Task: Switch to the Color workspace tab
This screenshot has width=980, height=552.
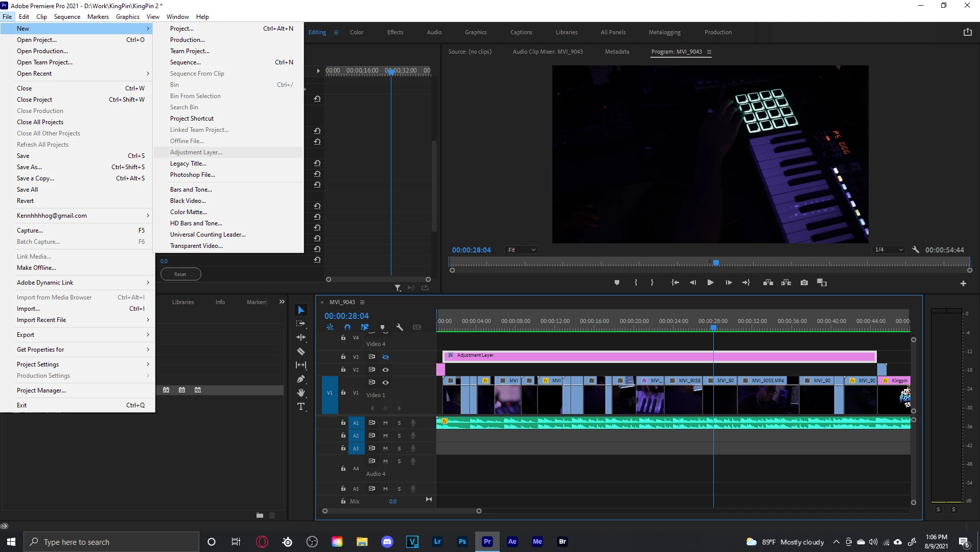Action: (x=357, y=32)
